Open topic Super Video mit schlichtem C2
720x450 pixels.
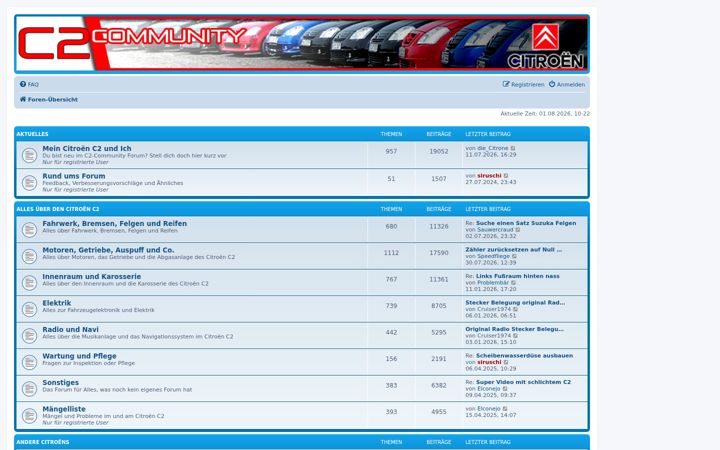click(523, 382)
